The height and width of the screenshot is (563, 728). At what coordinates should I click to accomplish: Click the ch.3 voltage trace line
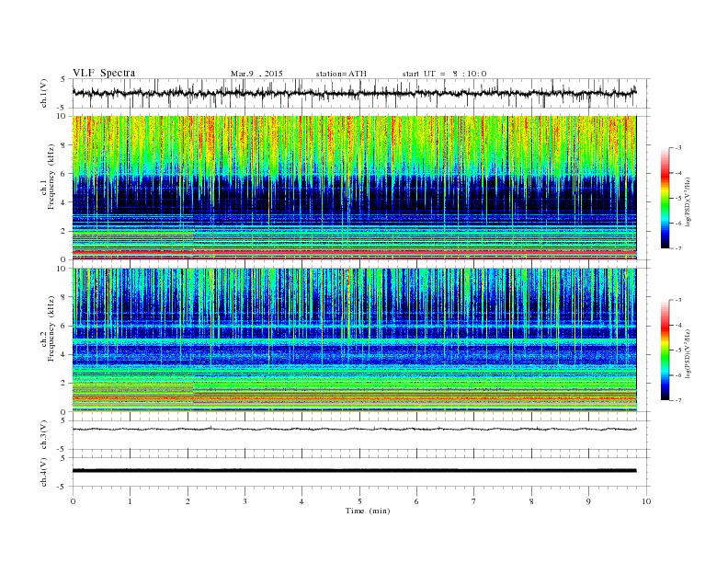pyautogui.click(x=354, y=429)
